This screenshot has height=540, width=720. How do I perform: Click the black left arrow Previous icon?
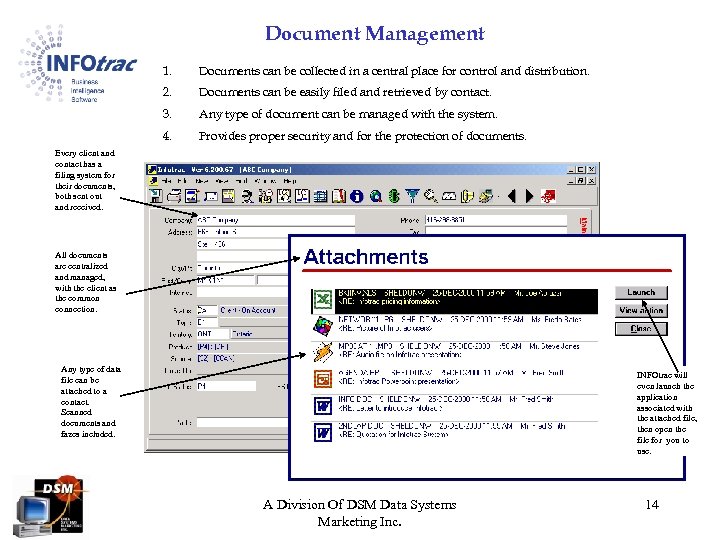point(512,196)
